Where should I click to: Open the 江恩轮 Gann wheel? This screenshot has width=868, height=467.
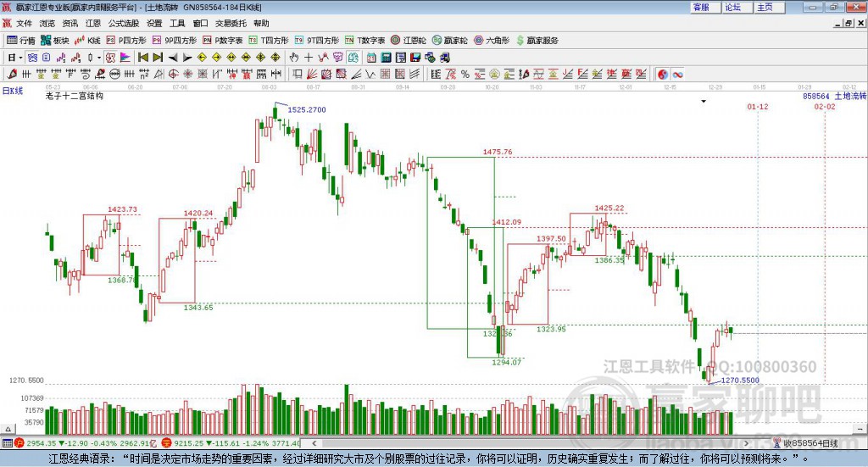(409, 41)
